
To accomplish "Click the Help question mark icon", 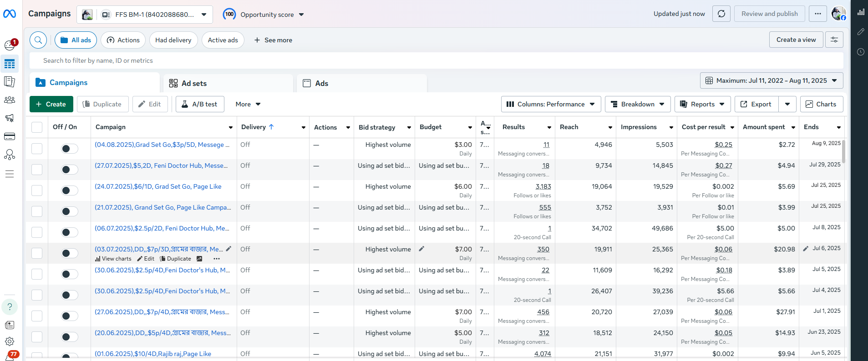I will point(10,307).
